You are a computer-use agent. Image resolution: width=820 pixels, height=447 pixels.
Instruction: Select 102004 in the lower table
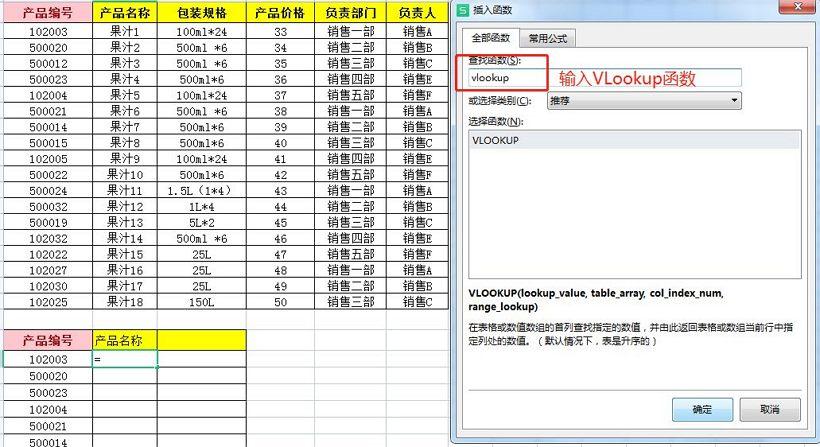point(48,409)
